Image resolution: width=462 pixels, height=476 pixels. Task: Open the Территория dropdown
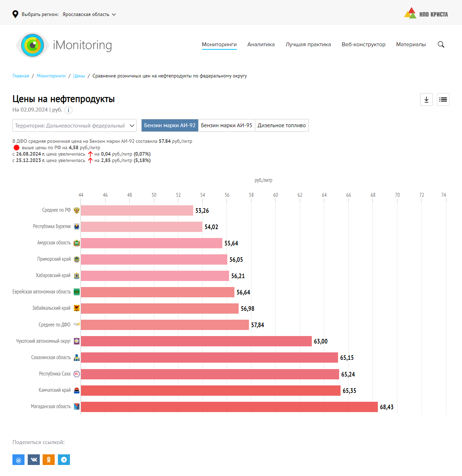[75, 125]
